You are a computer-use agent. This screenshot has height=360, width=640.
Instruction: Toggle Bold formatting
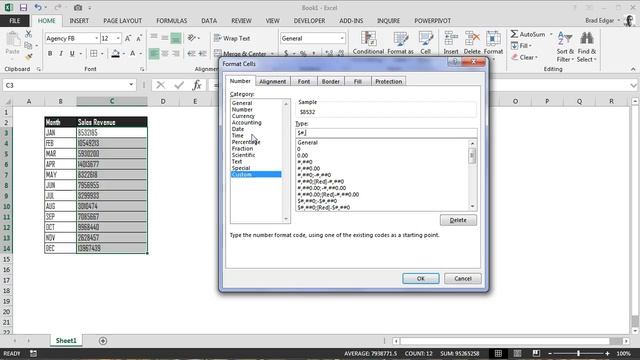pos(50,53)
